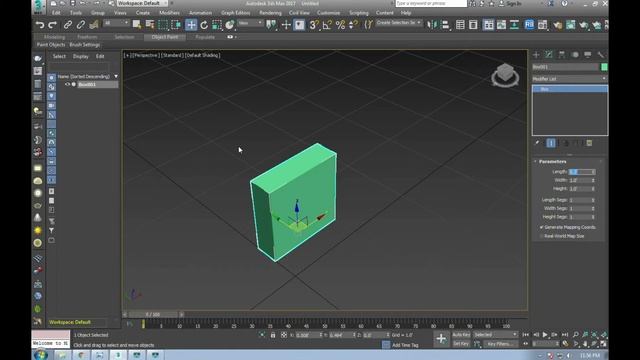Click the Redo arrow icon

point(53,25)
